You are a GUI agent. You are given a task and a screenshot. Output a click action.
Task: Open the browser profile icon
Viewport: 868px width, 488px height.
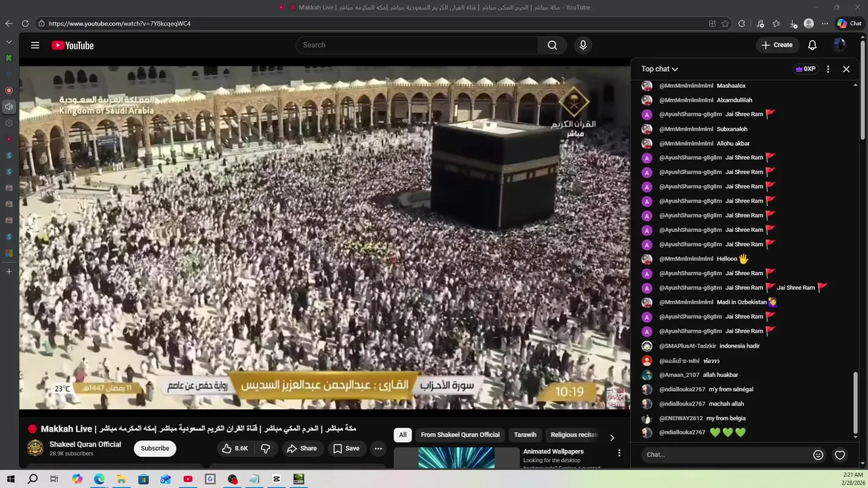coord(808,24)
